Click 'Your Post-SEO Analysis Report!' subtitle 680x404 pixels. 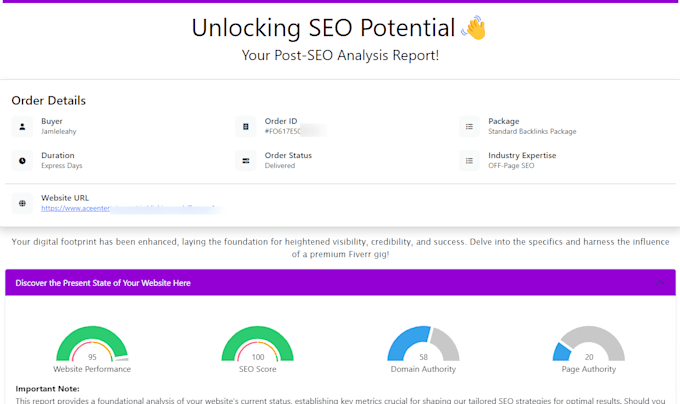pyautogui.click(x=340, y=55)
